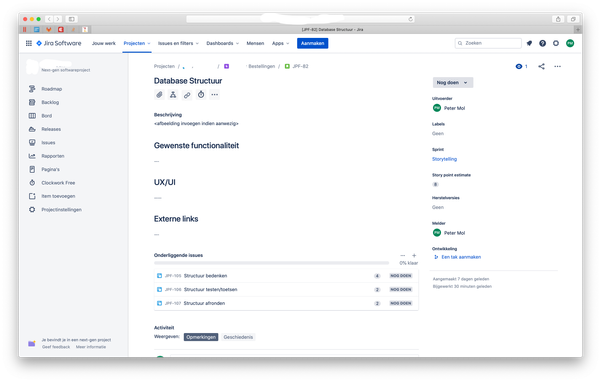Click the child issues progress bar
Screen dimensions: 601x382
[x=271, y=263]
